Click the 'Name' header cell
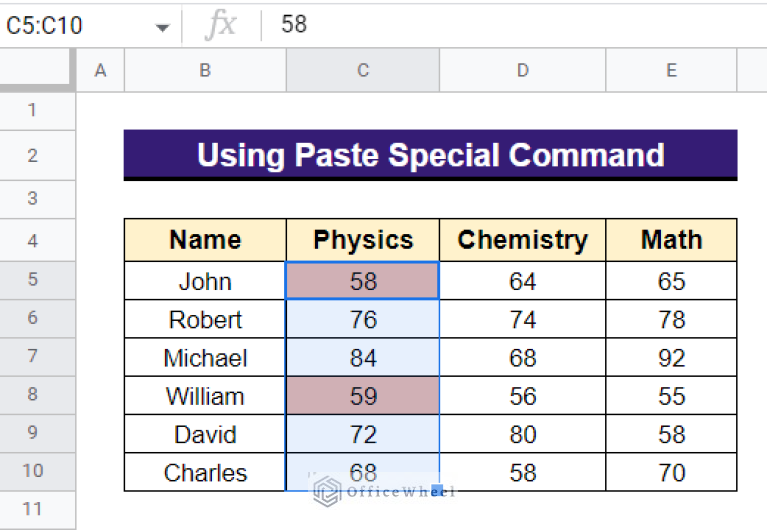The height and width of the screenshot is (530, 767). 205,240
